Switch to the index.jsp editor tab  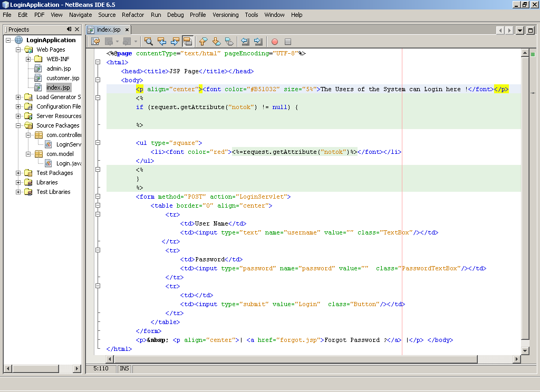[x=108, y=30]
